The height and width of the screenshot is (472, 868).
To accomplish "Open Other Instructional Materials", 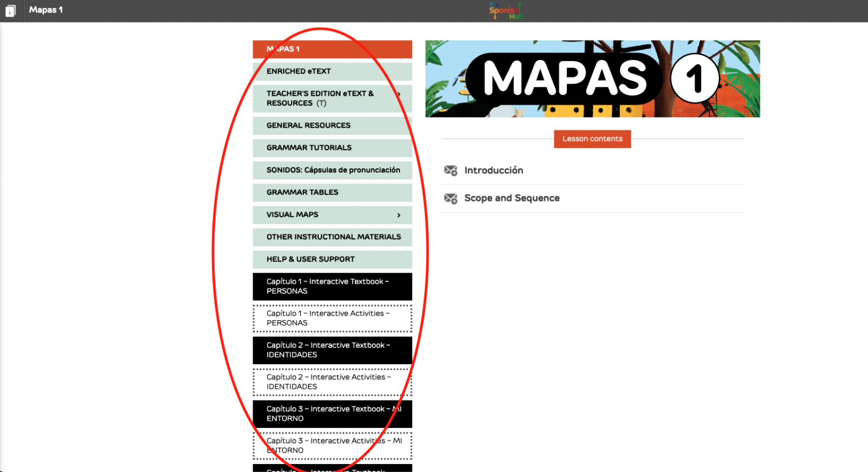I will pyautogui.click(x=332, y=237).
